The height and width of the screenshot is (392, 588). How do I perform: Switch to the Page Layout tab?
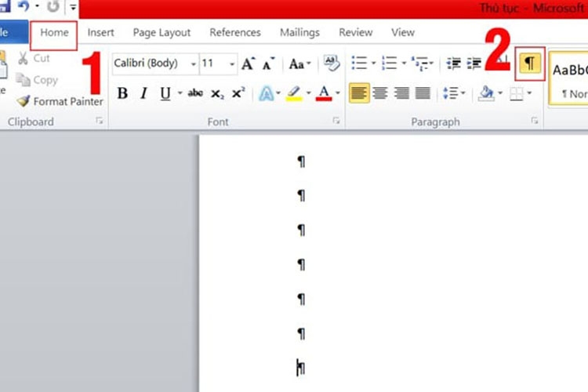[162, 33]
